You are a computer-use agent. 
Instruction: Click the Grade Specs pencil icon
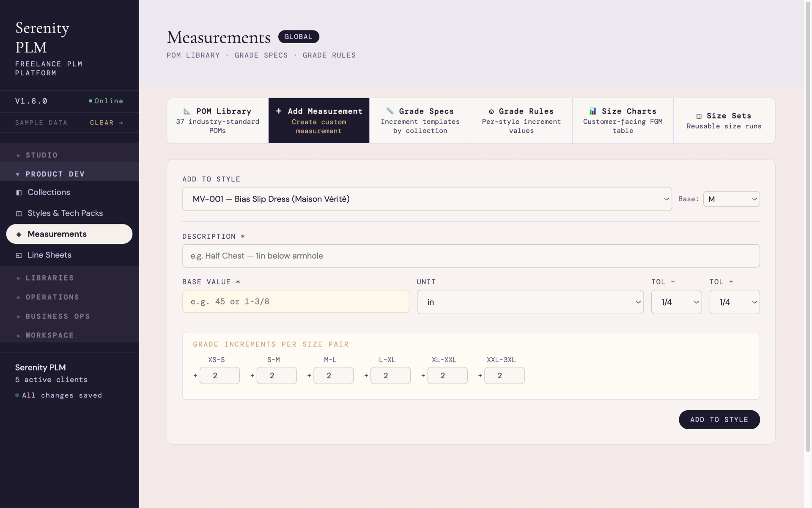click(390, 111)
